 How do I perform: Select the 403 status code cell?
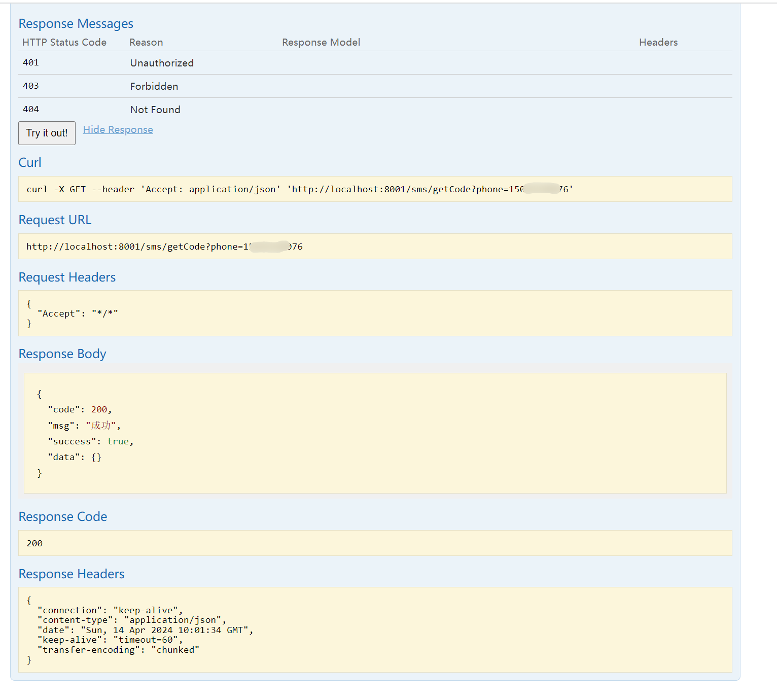tap(31, 86)
